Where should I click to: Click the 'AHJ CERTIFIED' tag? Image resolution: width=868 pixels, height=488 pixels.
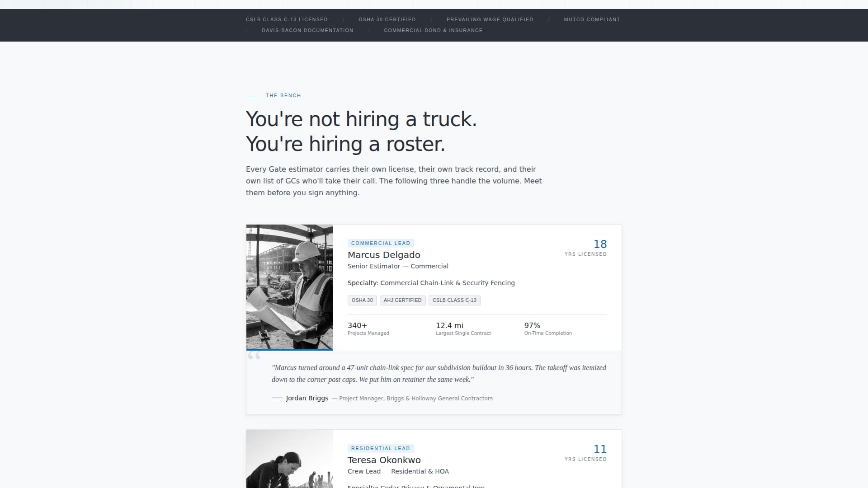pos(402,300)
